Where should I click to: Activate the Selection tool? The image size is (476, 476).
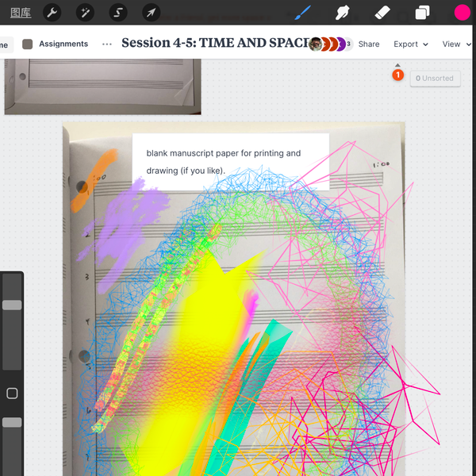117,13
